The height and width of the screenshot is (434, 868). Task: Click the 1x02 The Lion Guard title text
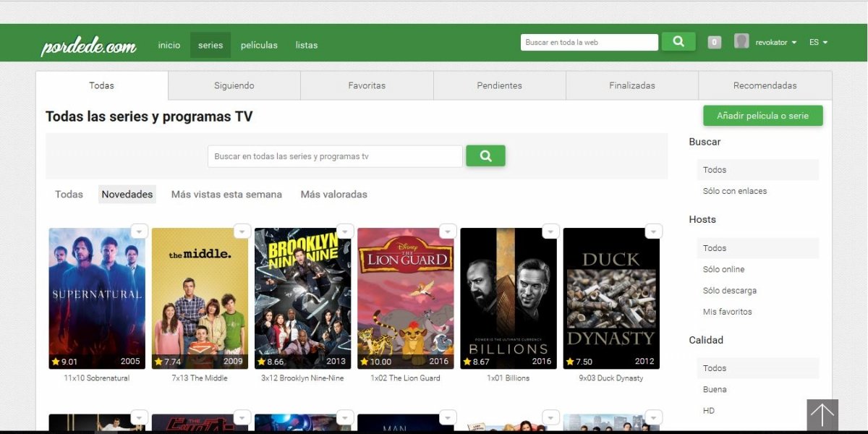tap(406, 378)
